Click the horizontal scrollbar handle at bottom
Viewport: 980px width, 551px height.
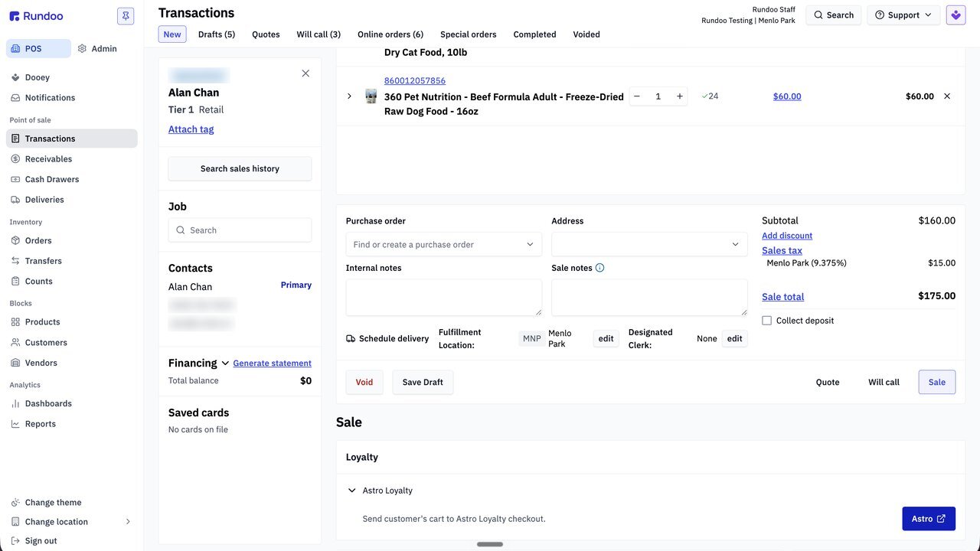coord(490,545)
